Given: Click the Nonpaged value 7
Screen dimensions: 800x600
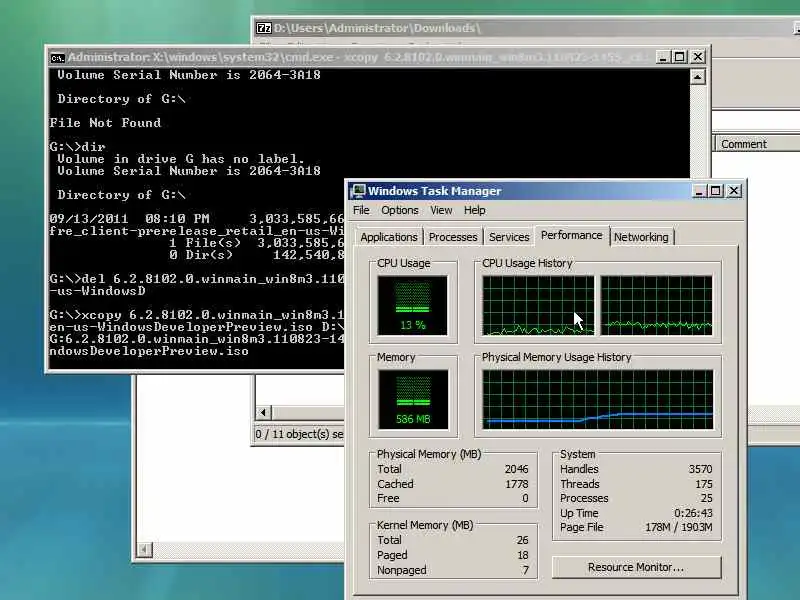Looking at the screenshot, I should (526, 570).
